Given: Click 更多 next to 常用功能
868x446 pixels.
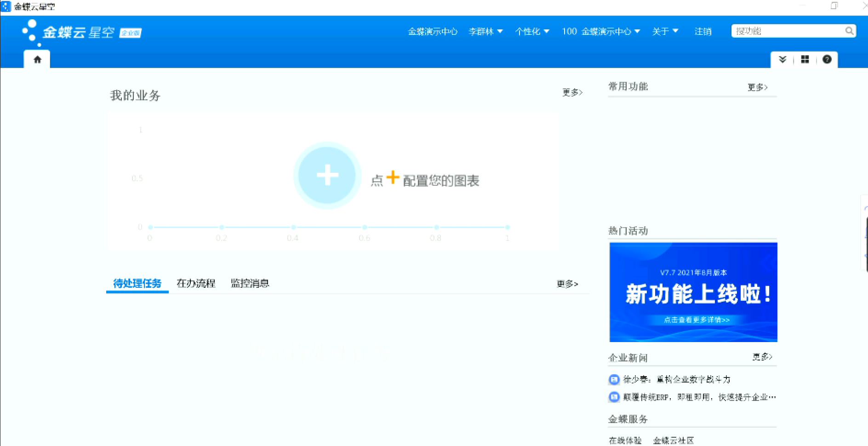Looking at the screenshot, I should (757, 87).
